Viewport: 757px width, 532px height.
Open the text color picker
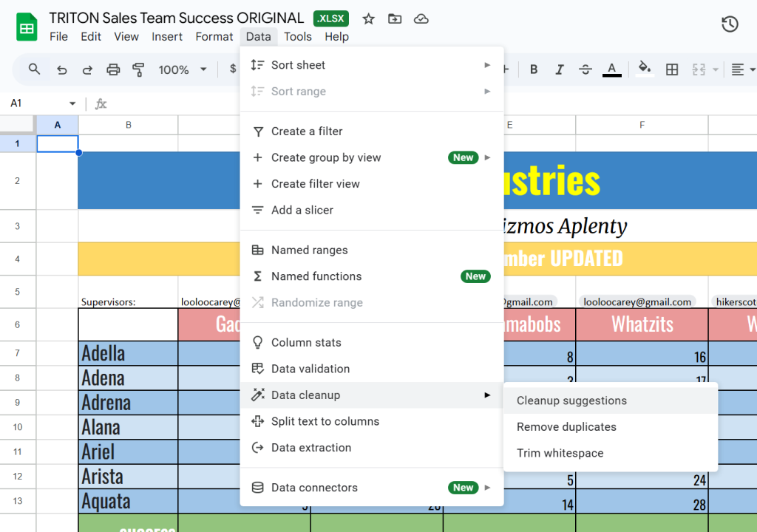[x=611, y=69]
